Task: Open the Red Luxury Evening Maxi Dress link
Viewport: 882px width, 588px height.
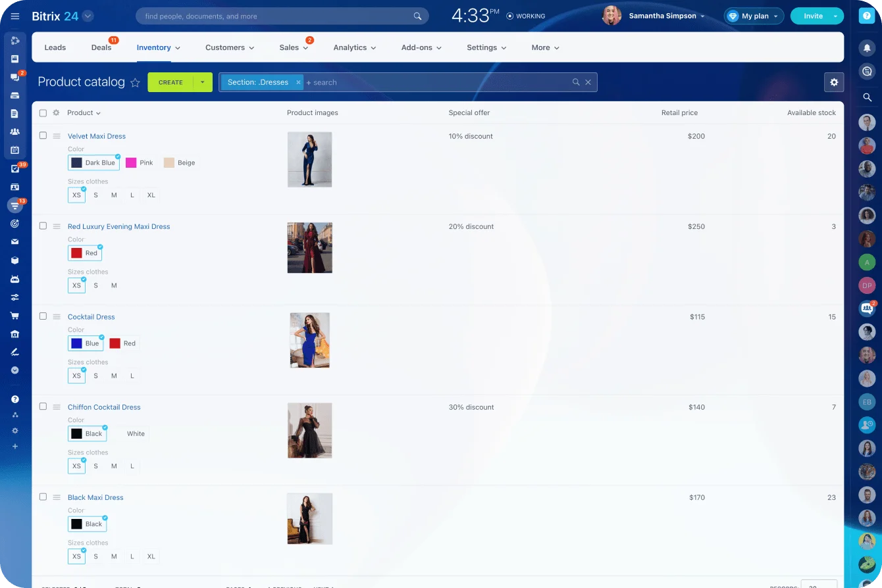Action: point(118,226)
